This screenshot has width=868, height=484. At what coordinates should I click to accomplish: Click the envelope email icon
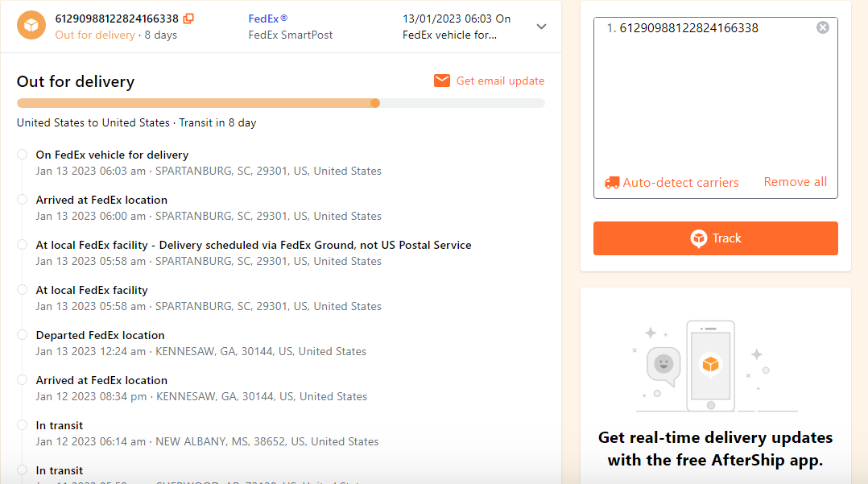tap(442, 81)
